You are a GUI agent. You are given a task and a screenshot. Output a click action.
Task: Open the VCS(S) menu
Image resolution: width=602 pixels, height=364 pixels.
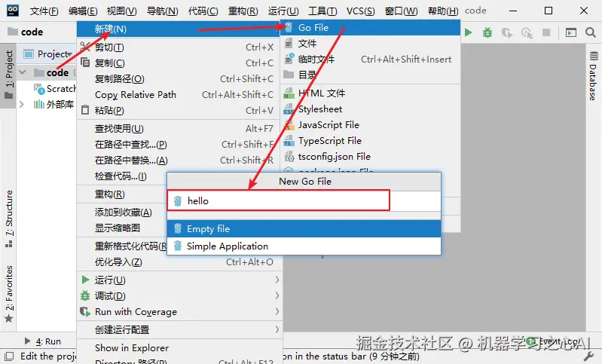pos(360,11)
